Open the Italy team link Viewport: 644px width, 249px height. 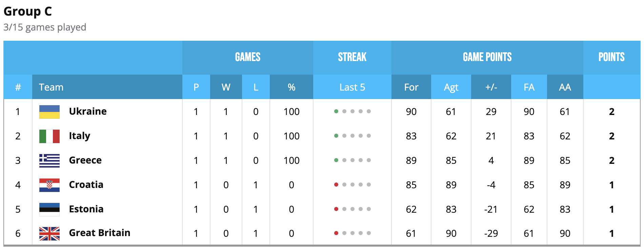point(80,136)
